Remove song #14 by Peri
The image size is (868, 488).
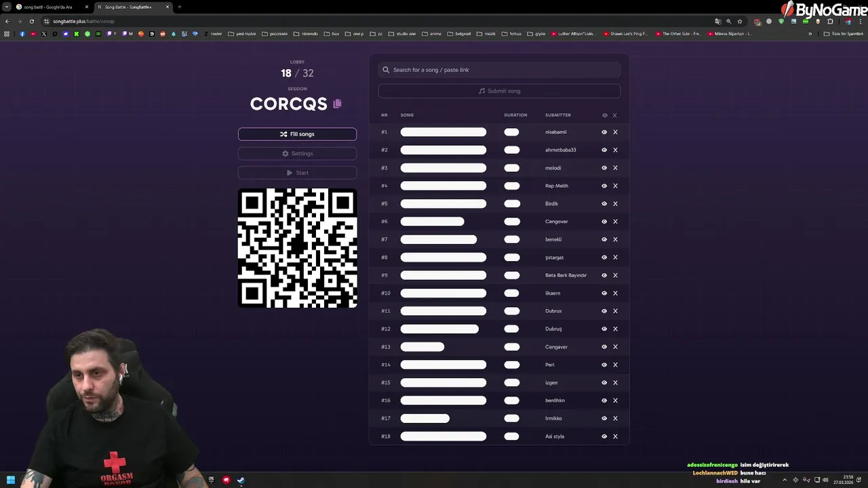click(615, 365)
